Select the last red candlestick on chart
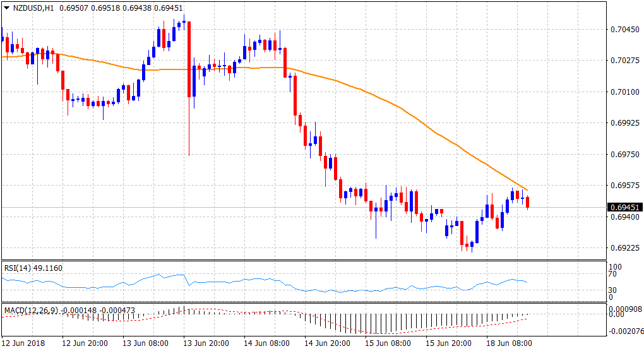Screen dimensions: 644x351 [527, 202]
